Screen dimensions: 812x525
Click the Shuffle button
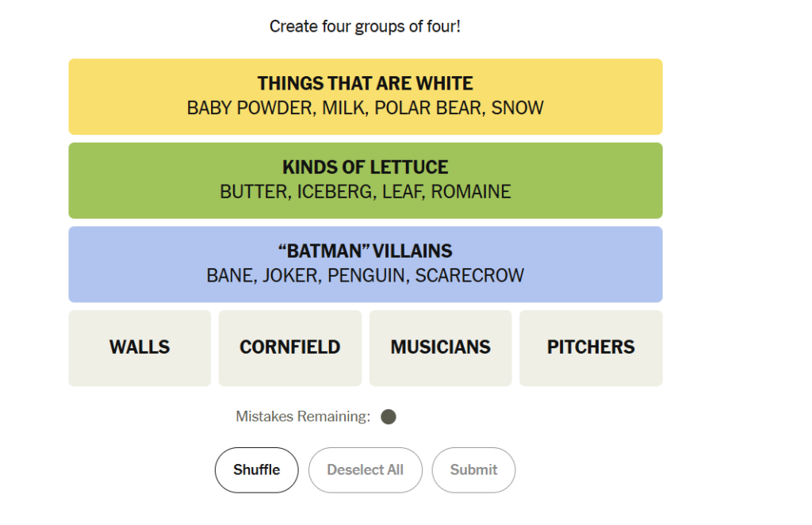[257, 470]
